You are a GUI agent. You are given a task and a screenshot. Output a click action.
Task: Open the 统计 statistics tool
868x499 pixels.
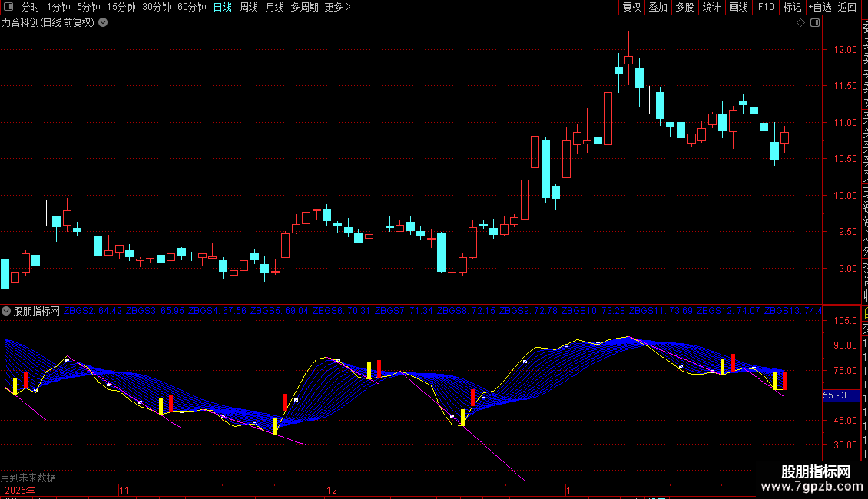coord(711,7)
